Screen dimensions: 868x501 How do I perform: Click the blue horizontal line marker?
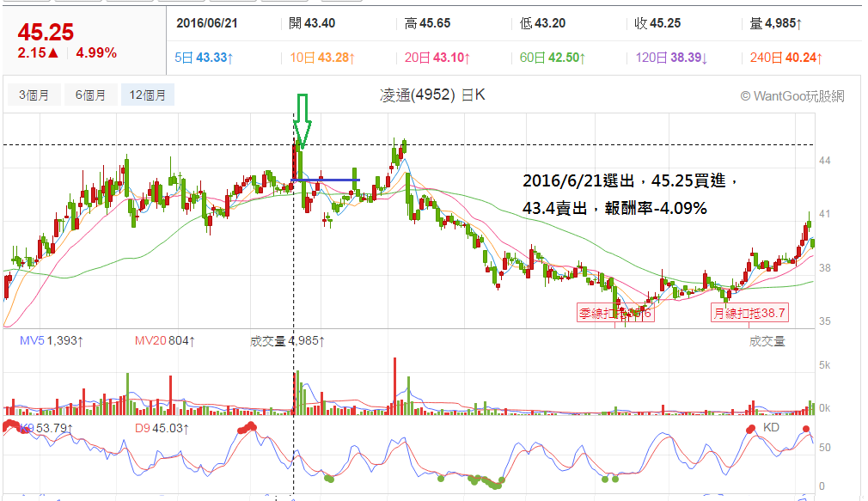(x=326, y=180)
